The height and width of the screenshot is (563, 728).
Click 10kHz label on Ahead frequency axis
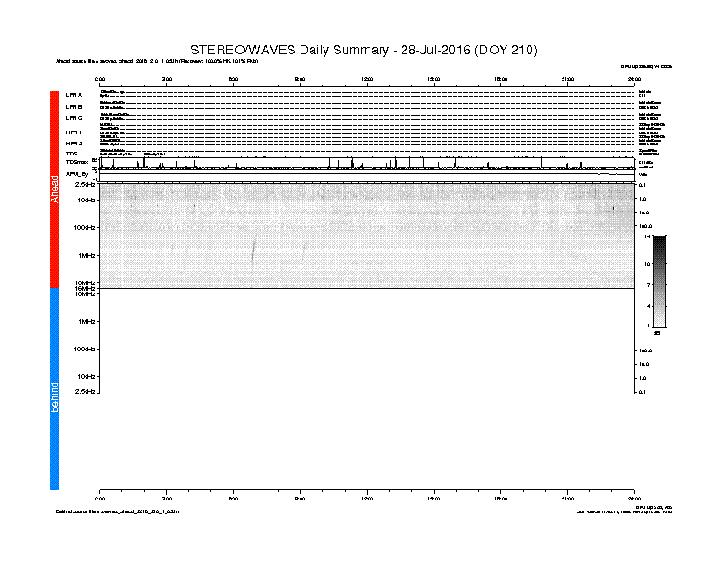[x=86, y=201]
